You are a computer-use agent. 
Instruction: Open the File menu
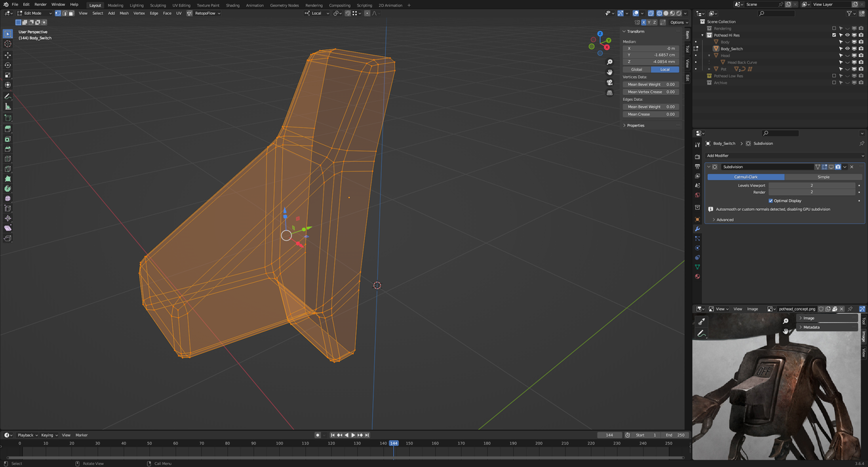point(15,5)
